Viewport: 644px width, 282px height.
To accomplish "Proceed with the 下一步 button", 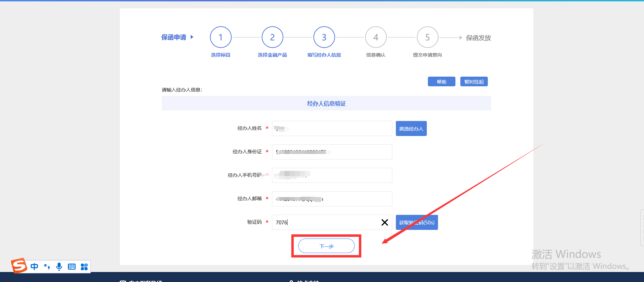I will click(x=326, y=246).
